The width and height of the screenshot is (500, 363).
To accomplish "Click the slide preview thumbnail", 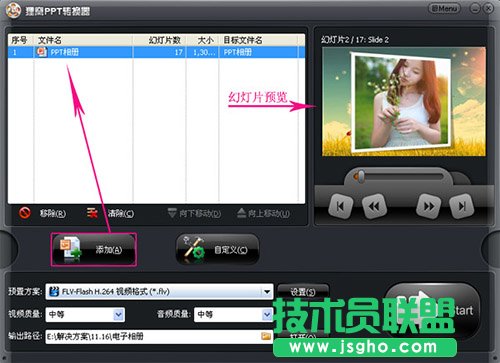I will click(x=403, y=101).
